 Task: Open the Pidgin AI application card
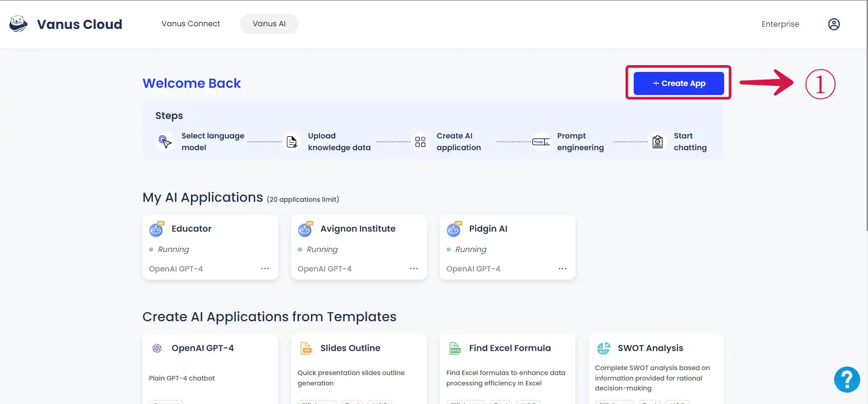pos(508,247)
